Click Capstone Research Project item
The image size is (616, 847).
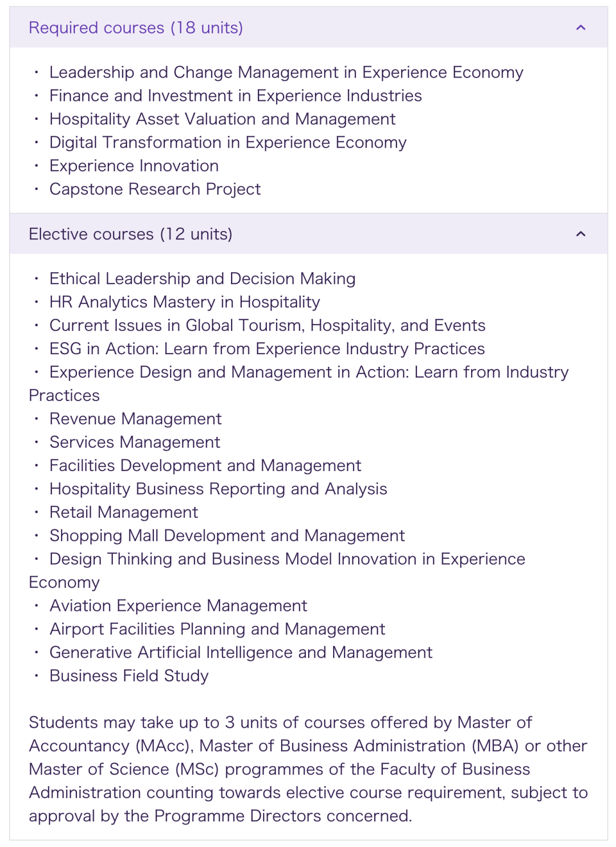(x=155, y=189)
